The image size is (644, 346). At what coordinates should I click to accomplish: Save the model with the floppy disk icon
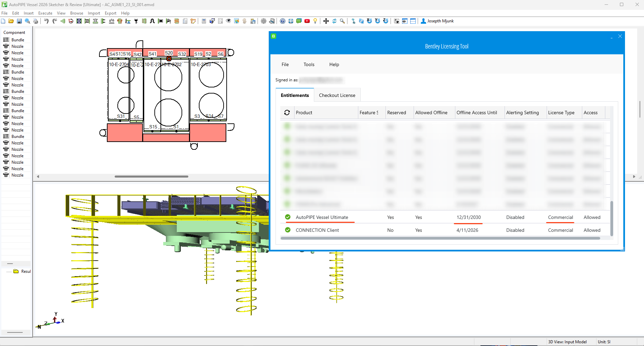pos(19,21)
